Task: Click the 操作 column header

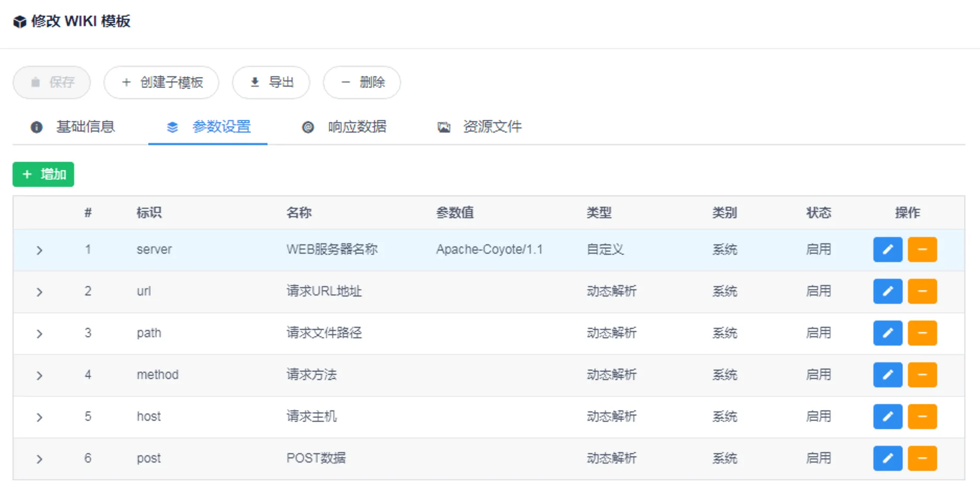Action: click(x=907, y=212)
